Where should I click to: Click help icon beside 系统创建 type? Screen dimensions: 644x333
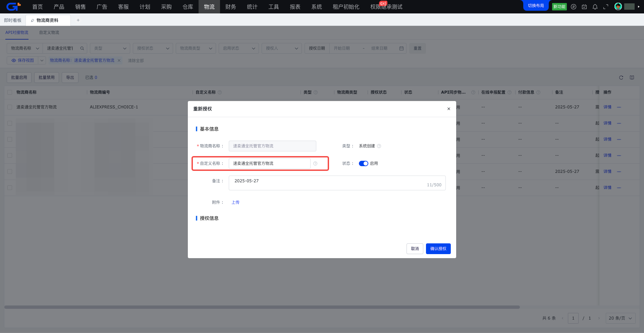click(379, 146)
